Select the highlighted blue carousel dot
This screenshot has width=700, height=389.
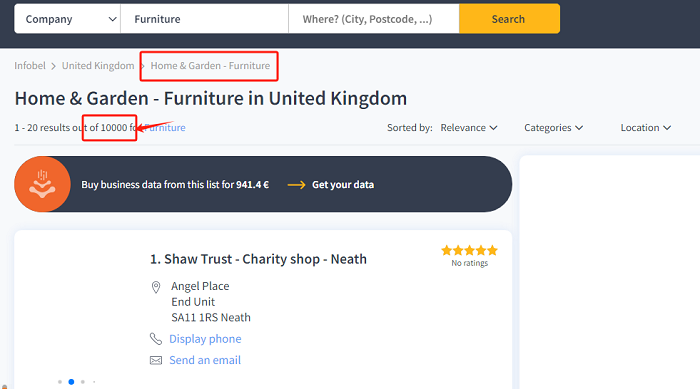coord(71,382)
